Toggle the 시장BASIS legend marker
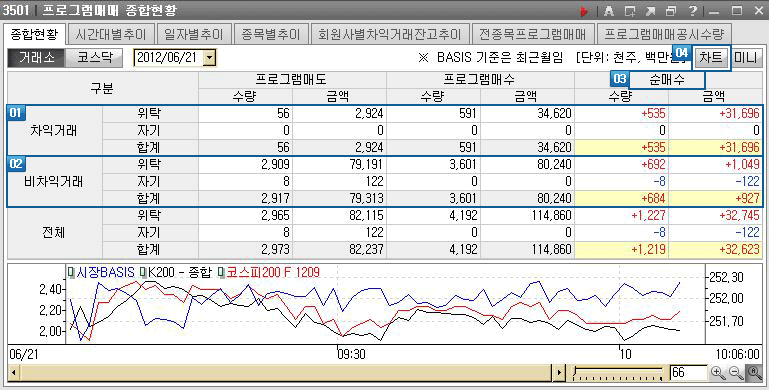769x390 pixels. click(71, 272)
